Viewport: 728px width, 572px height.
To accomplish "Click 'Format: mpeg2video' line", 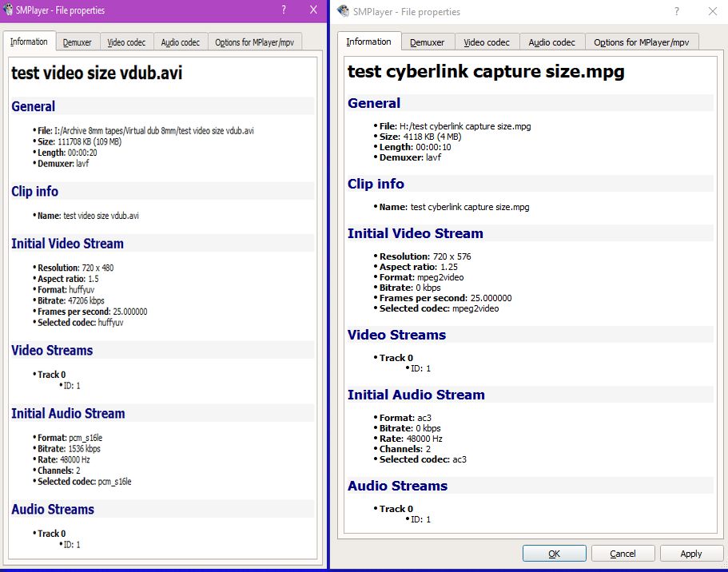I will coord(422,277).
